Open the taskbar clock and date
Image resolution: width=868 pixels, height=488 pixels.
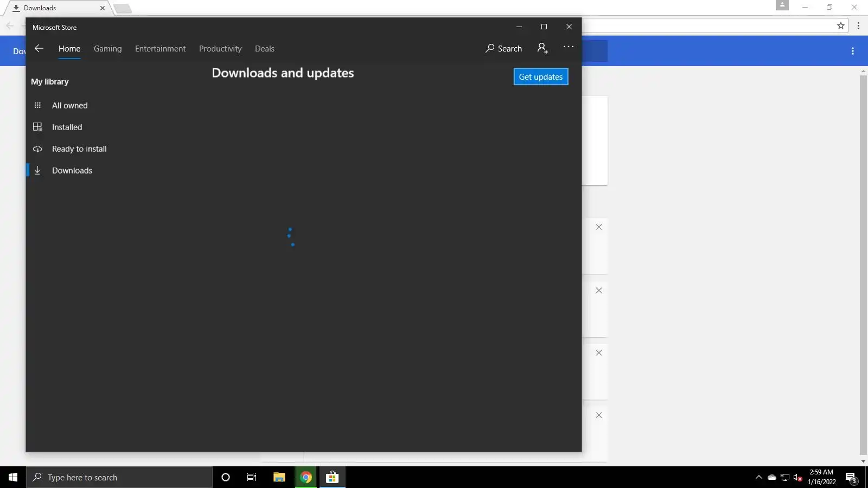point(822,477)
